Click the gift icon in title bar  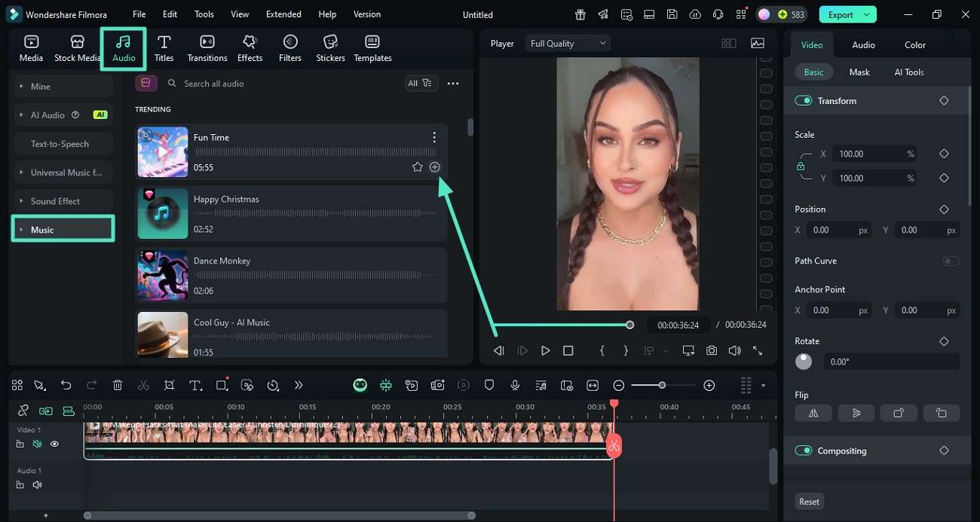pyautogui.click(x=580, y=14)
